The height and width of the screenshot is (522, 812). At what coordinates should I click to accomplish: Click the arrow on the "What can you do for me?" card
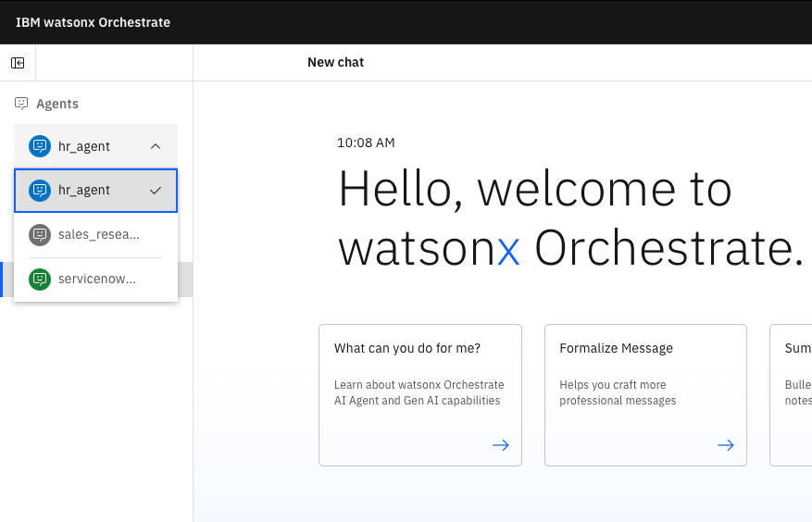pyautogui.click(x=501, y=445)
